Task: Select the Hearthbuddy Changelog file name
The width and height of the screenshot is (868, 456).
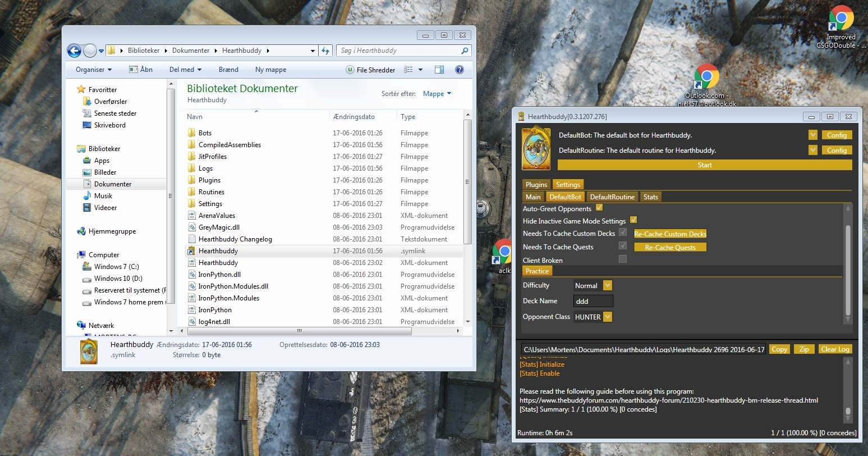Action: pyautogui.click(x=235, y=239)
